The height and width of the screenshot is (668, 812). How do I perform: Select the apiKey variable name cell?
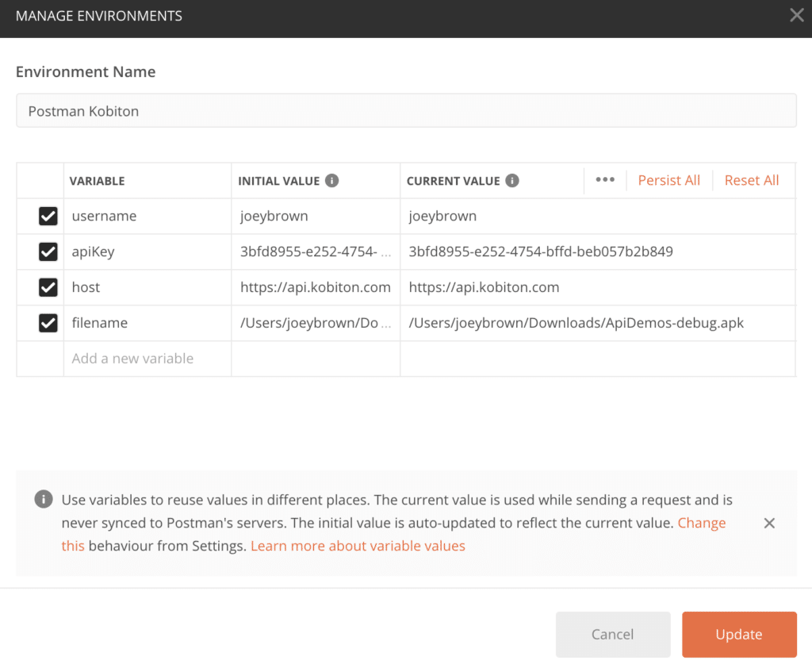(x=147, y=251)
